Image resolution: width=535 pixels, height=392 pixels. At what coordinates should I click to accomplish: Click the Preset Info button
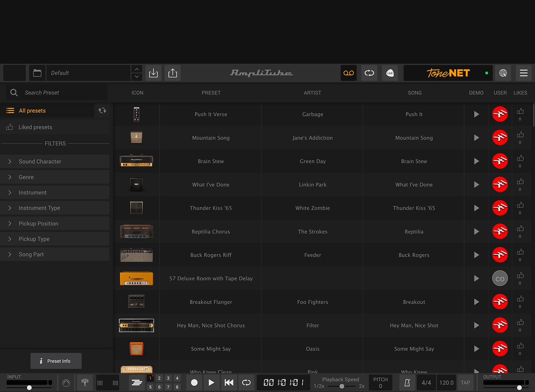coord(56,361)
